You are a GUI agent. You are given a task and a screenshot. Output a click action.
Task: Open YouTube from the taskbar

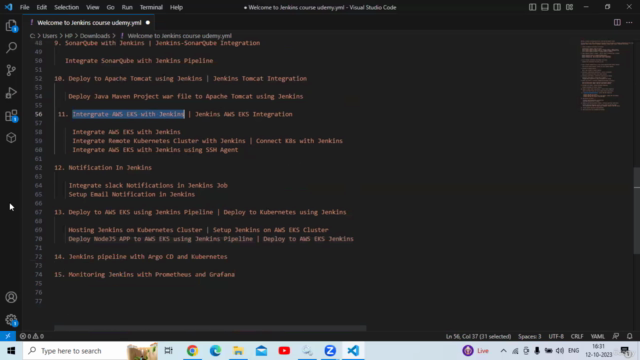click(x=284, y=351)
